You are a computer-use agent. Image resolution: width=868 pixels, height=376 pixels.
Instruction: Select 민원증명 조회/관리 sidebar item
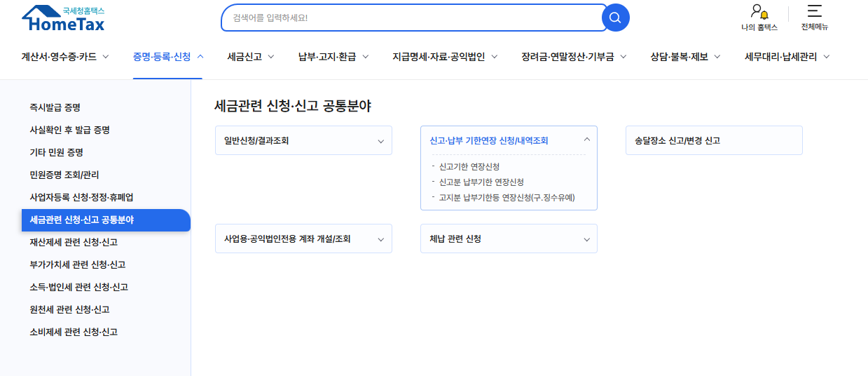[64, 175]
